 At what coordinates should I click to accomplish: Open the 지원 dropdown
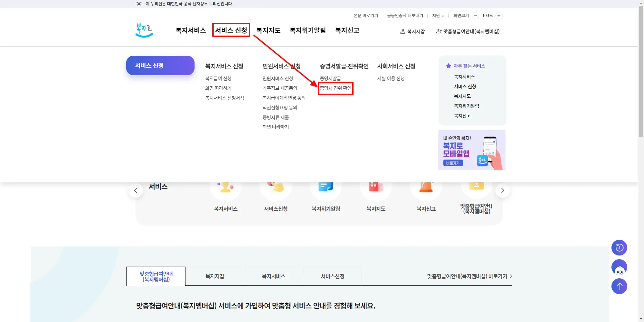click(438, 16)
